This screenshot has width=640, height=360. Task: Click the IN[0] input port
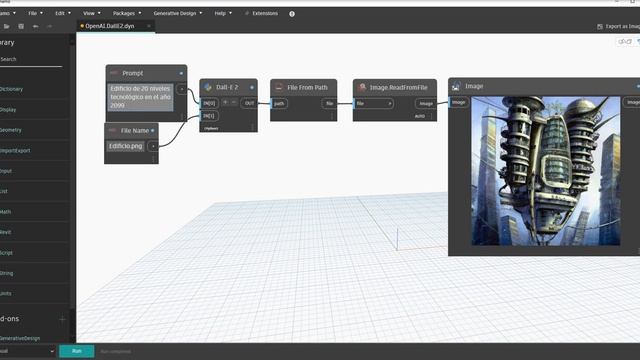pos(209,103)
